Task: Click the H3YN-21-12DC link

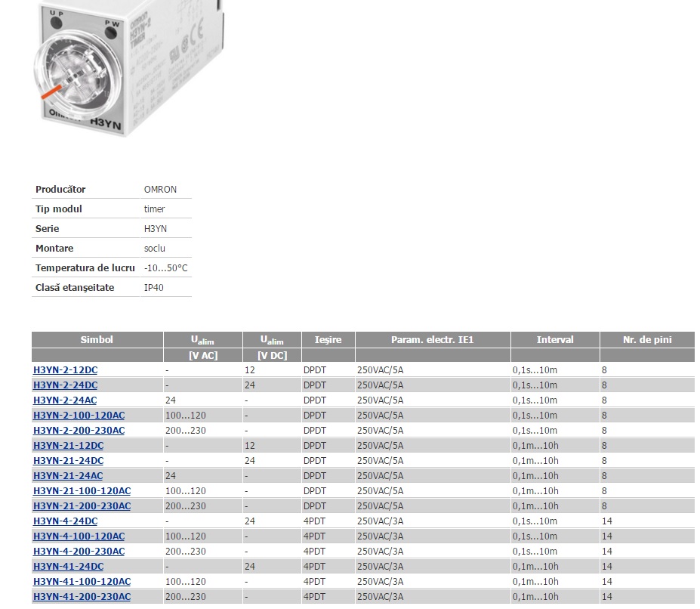Action: click(x=68, y=446)
